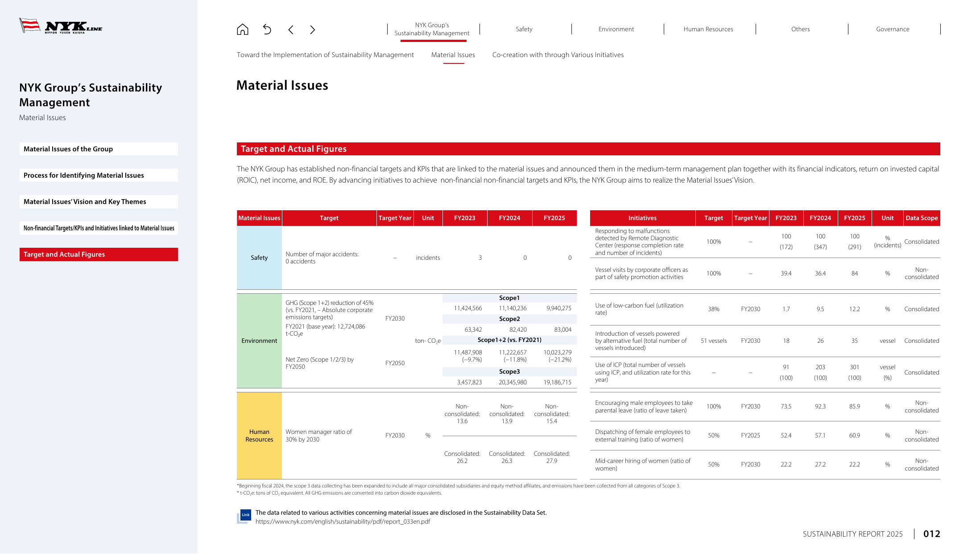Open the Safety tab
This screenshot has width=980, height=554.
(x=524, y=29)
